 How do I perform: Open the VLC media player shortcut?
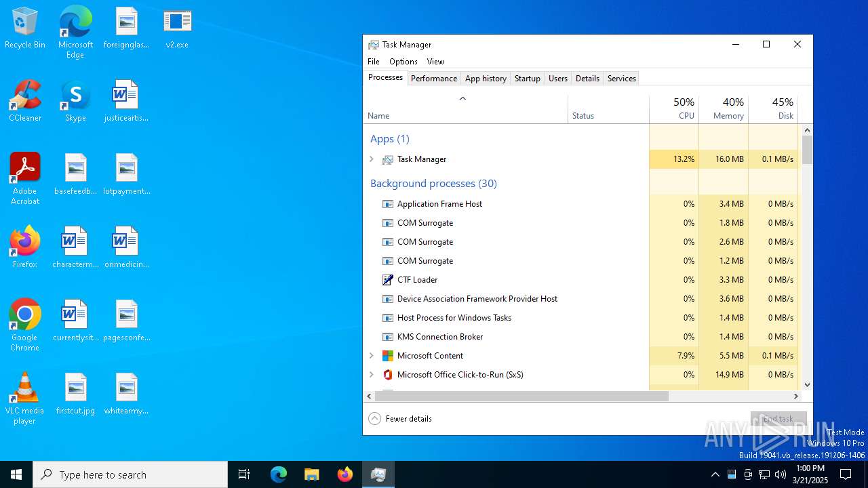(25, 388)
